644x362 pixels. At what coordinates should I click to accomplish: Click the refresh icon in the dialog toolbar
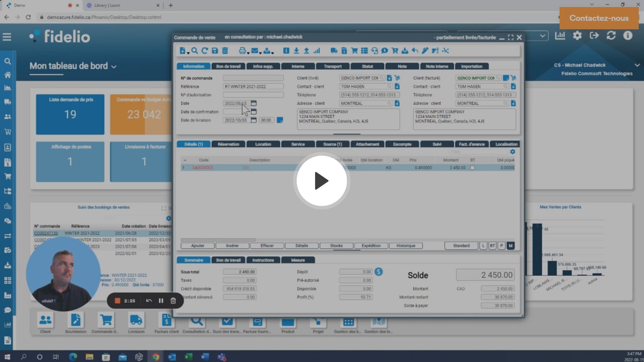click(204, 51)
